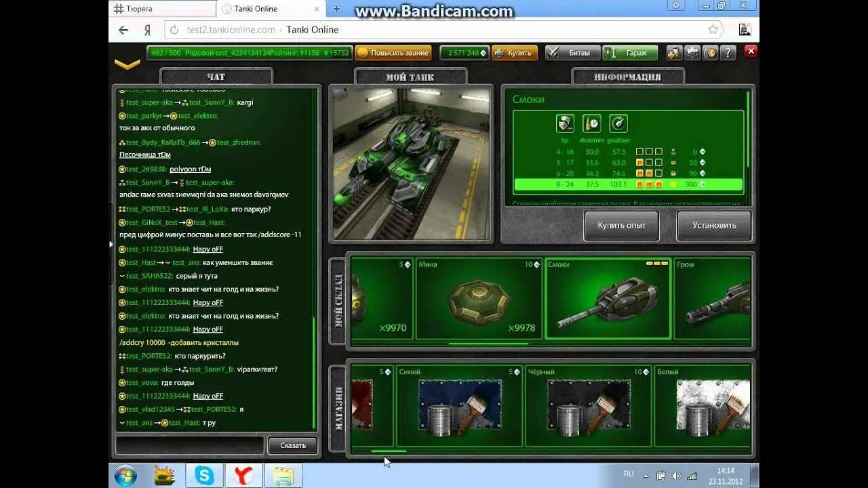This screenshot has width=868, height=488.
Task: Click the warehouse horizontal scrollbar
Action: 488,344
